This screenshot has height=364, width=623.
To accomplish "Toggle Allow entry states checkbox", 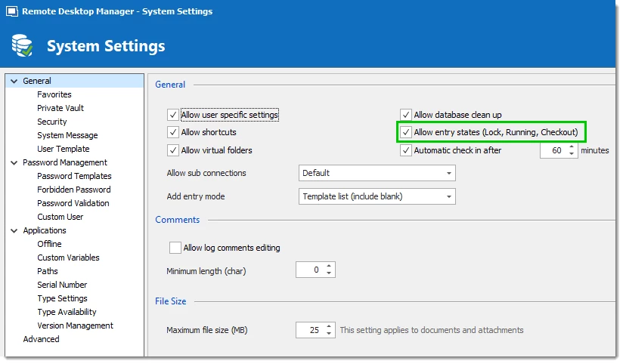I will 406,132.
